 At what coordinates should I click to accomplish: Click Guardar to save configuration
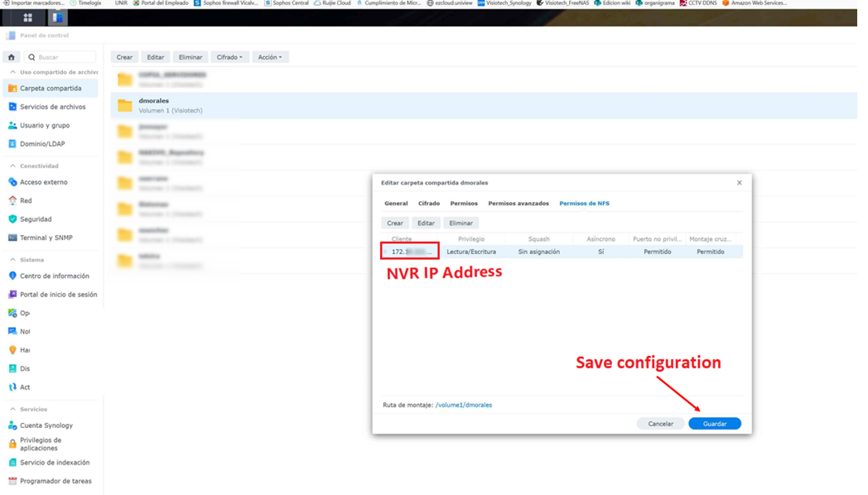click(714, 424)
